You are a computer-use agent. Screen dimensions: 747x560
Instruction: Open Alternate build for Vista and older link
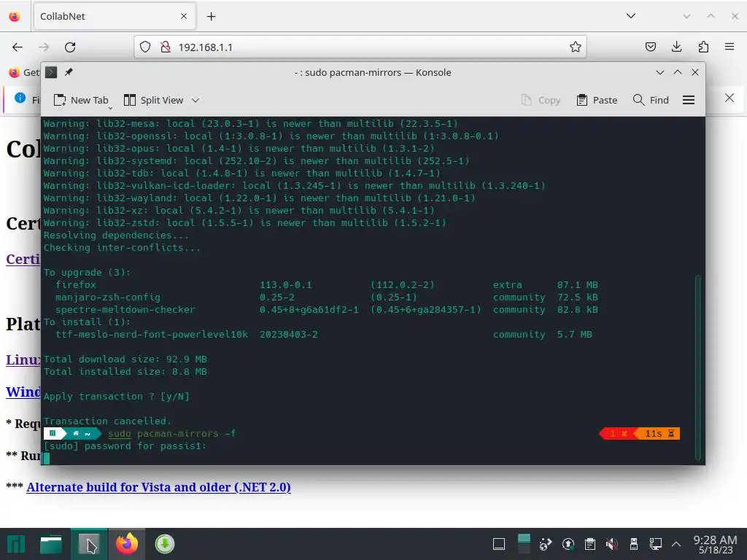tap(158, 487)
